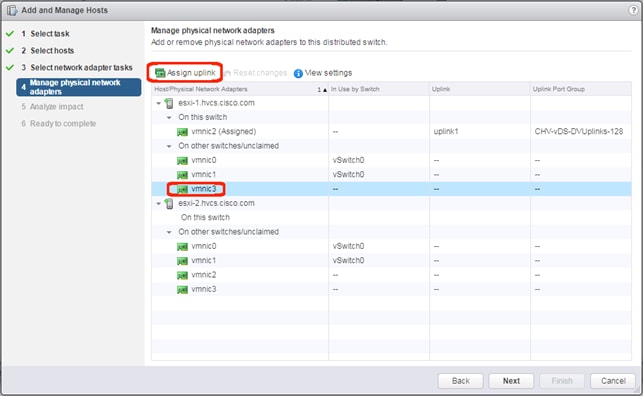Select the vmnic3 label under esxi-2
This screenshot has height=396, width=643.
pos(203,289)
